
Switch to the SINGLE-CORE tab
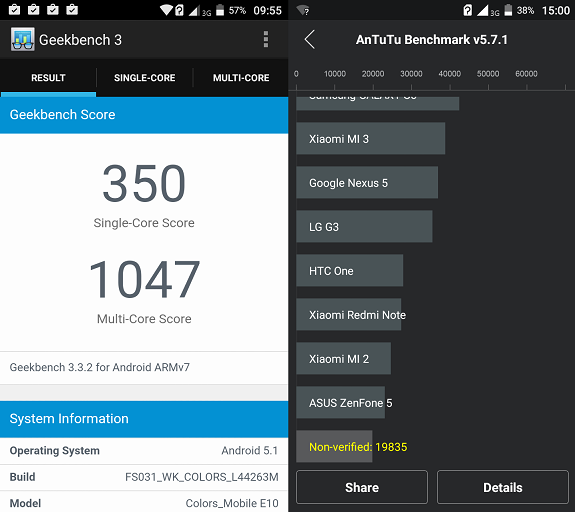tap(144, 78)
